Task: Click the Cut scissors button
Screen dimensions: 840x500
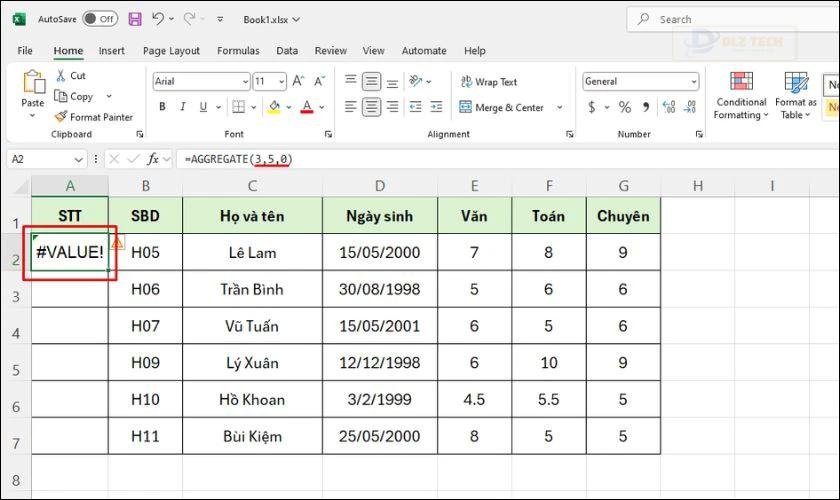Action: [70, 76]
